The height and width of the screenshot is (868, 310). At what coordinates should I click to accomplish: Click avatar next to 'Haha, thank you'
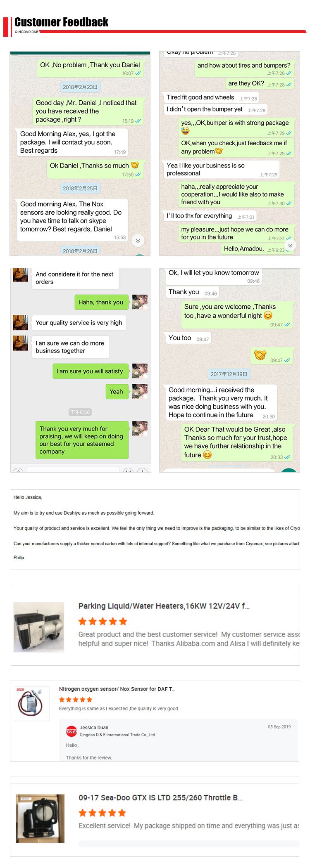coord(140,302)
